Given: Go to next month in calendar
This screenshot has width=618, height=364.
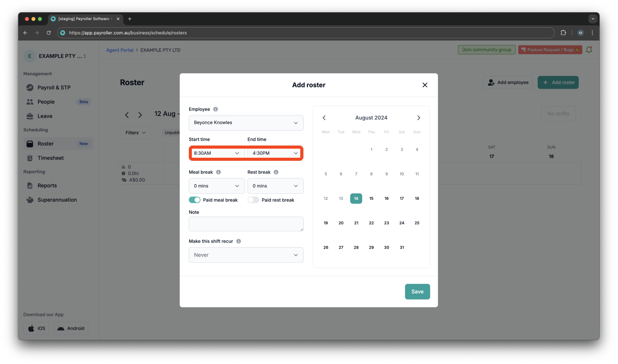Looking at the screenshot, I should tap(419, 118).
